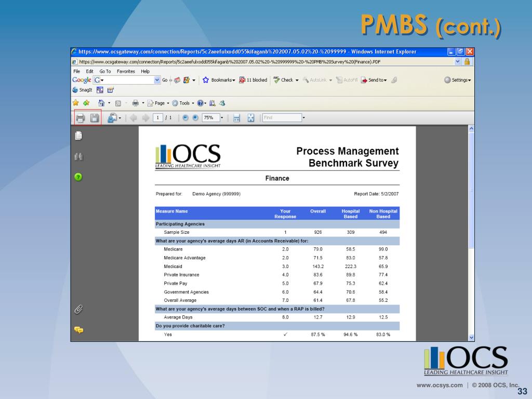Viewport: 532px width, 399px height.
Task: Click the PDF page number field
Action: (x=158, y=118)
